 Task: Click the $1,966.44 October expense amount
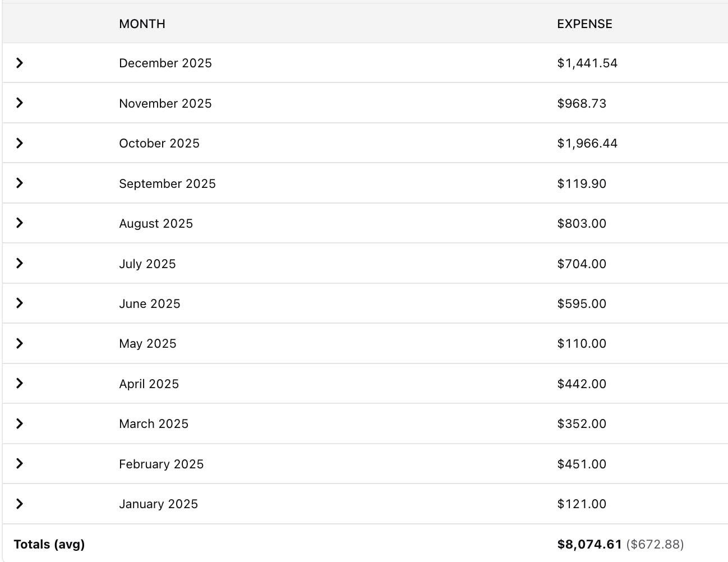(587, 143)
